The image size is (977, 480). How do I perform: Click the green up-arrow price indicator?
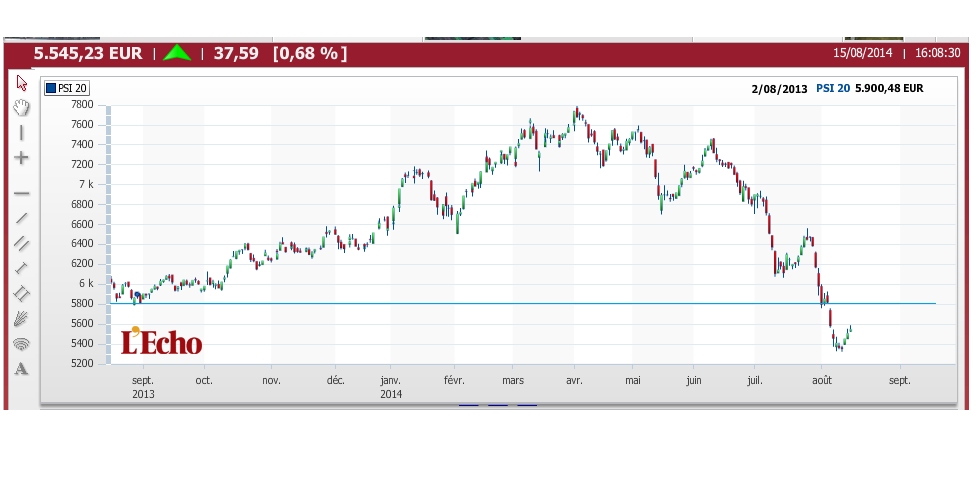[177, 53]
